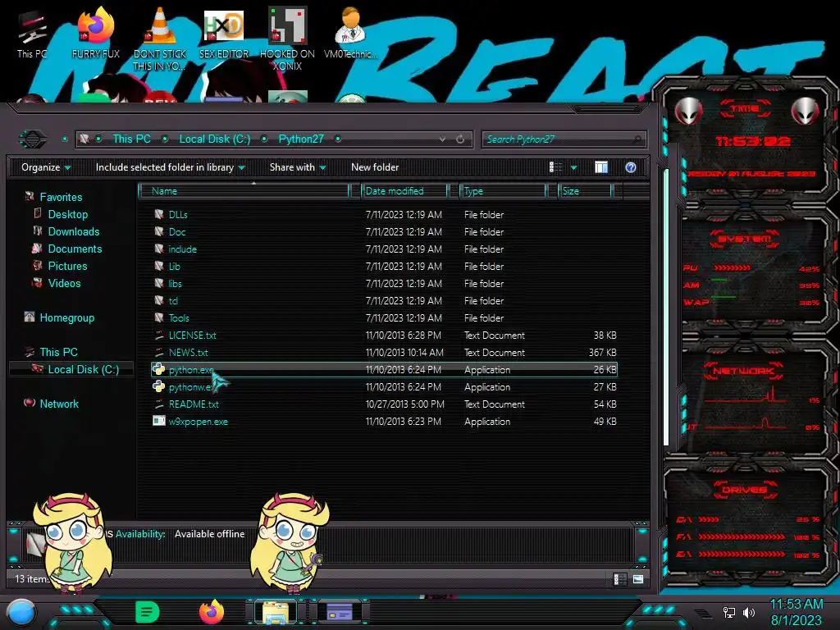Select the libs folder
The height and width of the screenshot is (630, 840).
coord(175,283)
